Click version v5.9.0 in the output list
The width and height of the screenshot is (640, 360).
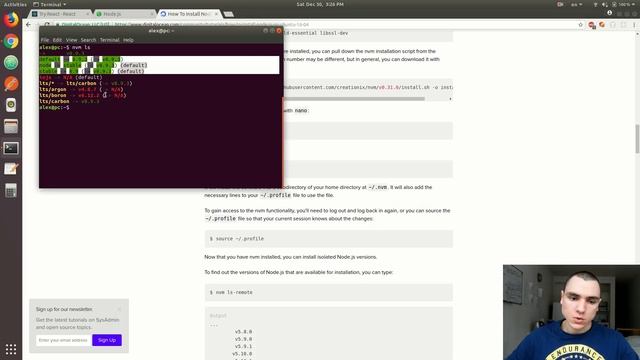tap(243, 339)
